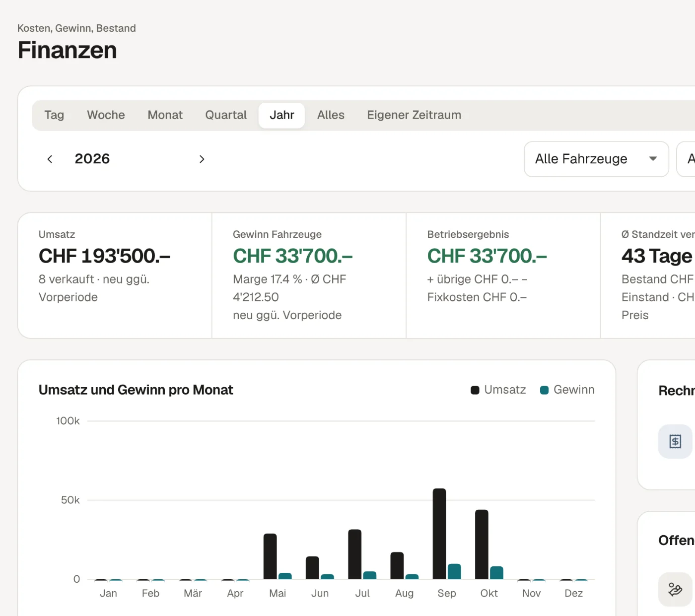Select the Quartal period tab
Screen dimensions: 695x616
[226, 115]
